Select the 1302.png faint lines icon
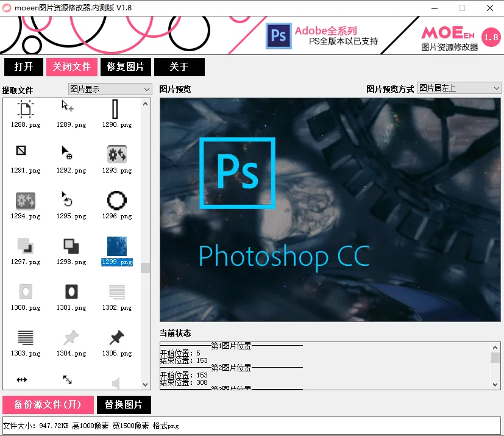This screenshot has width=504, height=436. pos(116,292)
